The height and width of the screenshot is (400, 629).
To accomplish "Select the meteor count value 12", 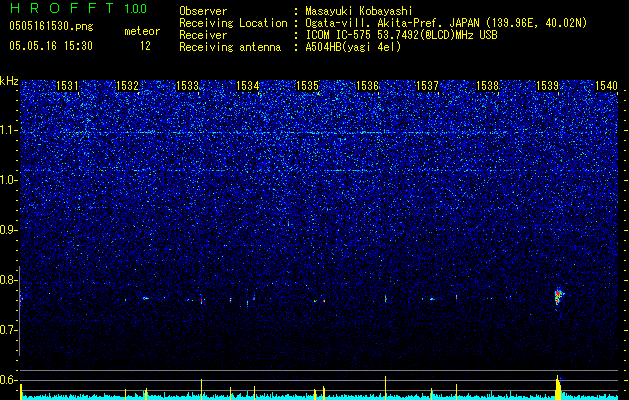I will 145,46.
